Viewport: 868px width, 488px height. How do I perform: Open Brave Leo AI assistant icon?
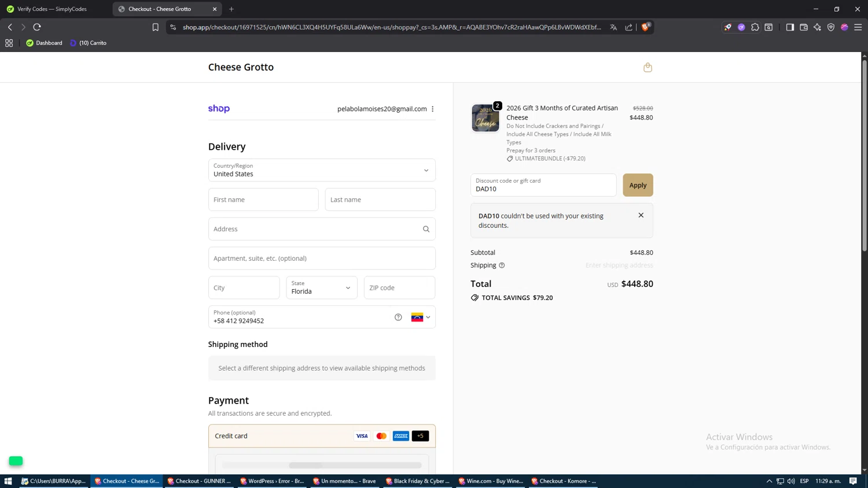[x=817, y=27]
